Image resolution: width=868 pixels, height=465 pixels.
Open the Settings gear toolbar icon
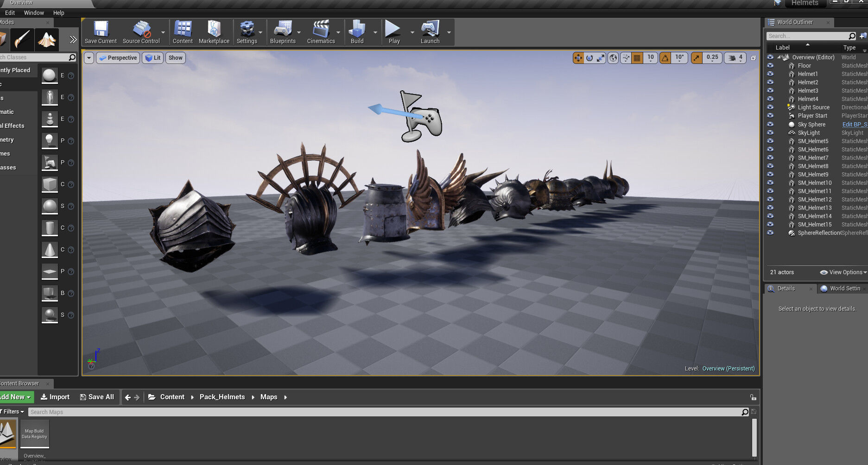(247, 32)
